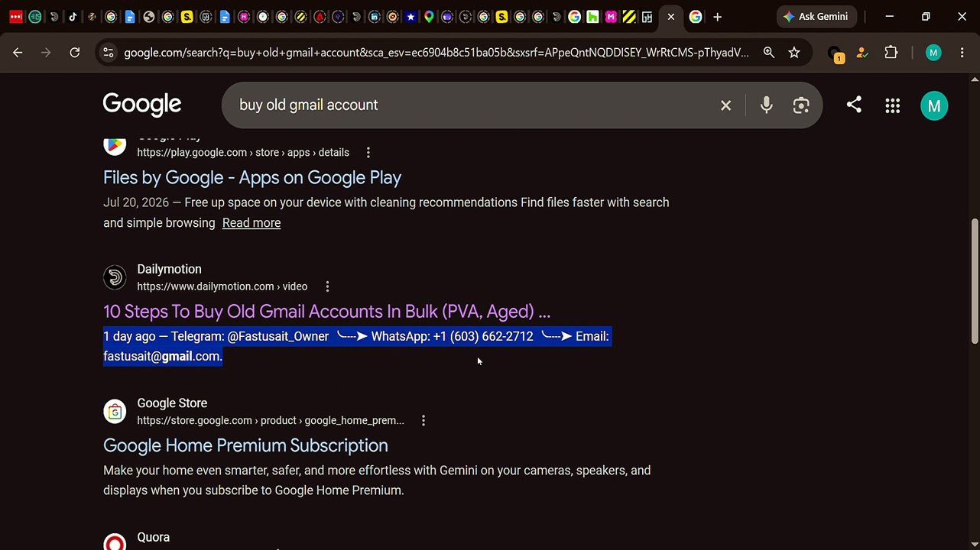This screenshot has height=550, width=980.
Task: Open 10 Steps To Buy Old Gmail link
Action: coord(326,312)
